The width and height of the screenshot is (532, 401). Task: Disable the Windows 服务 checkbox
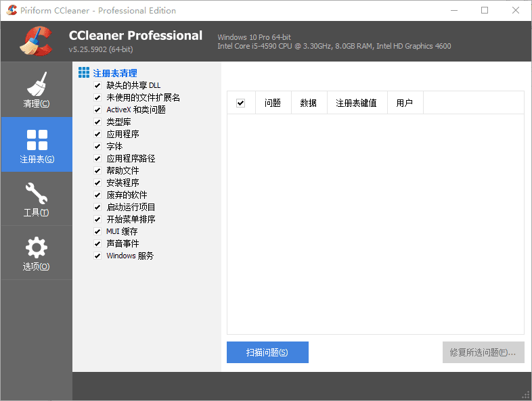(97, 256)
